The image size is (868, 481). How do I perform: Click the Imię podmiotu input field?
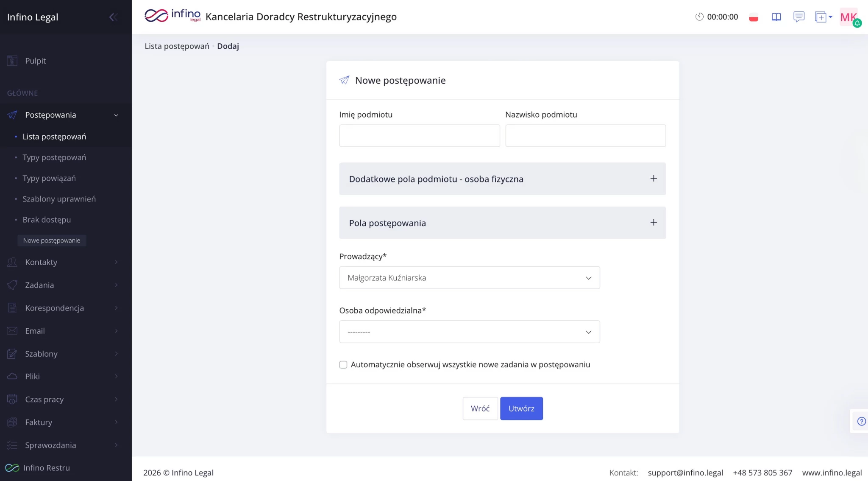coord(419,136)
